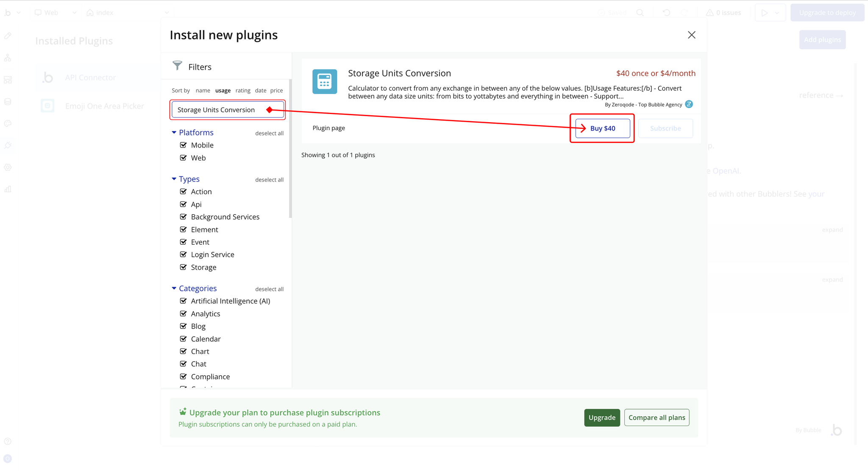This screenshot has width=868, height=471.
Task: Collapse the Platforms filter section
Action: (174, 133)
